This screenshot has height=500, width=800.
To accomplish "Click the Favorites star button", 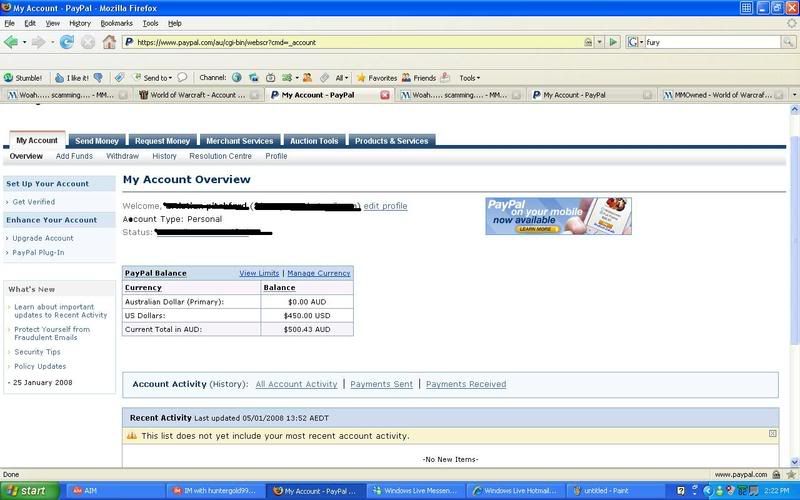I will [x=377, y=78].
